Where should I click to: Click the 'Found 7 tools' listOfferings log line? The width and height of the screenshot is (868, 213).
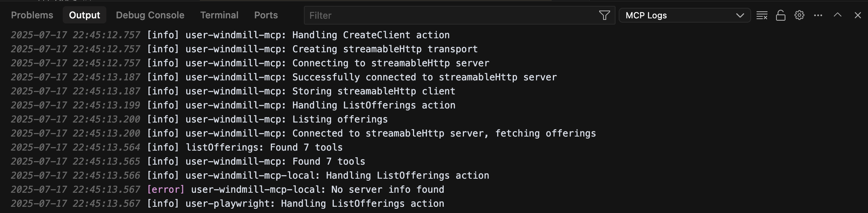point(176,147)
